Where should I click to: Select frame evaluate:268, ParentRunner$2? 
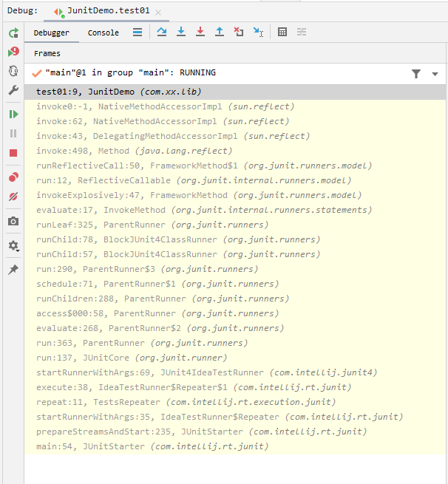point(235,328)
